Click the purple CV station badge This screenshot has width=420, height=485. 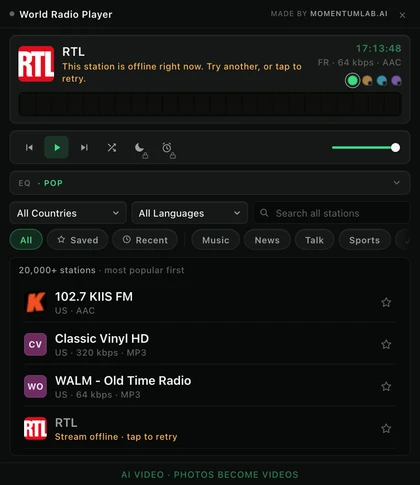(35, 344)
